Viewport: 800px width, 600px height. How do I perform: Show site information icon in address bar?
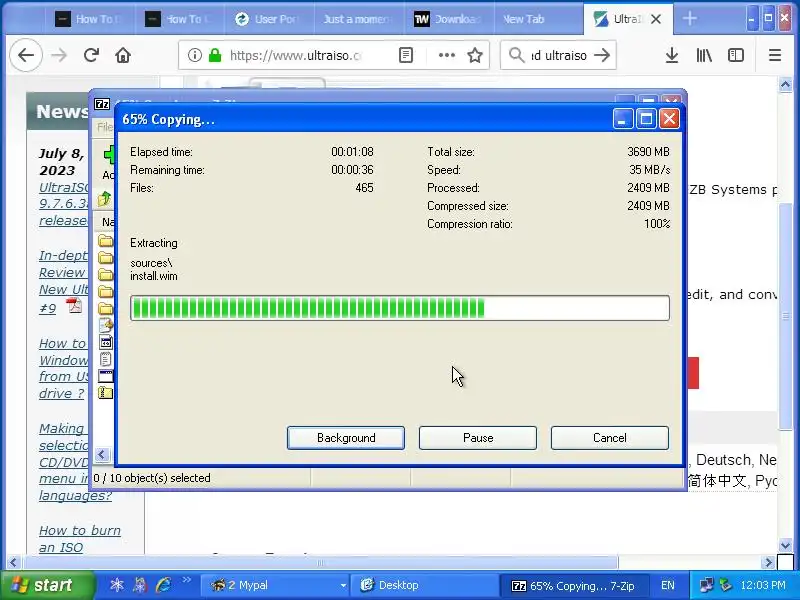(194, 55)
